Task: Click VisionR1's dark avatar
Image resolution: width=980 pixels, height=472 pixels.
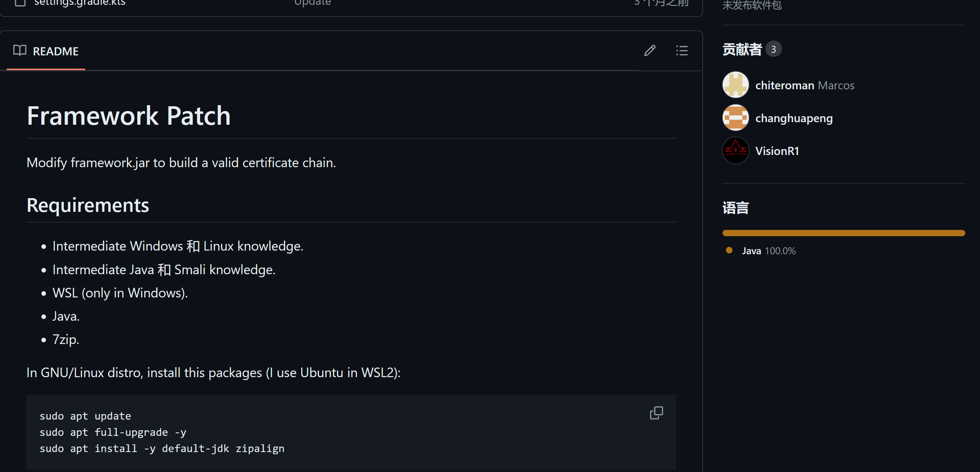Action: tap(736, 150)
